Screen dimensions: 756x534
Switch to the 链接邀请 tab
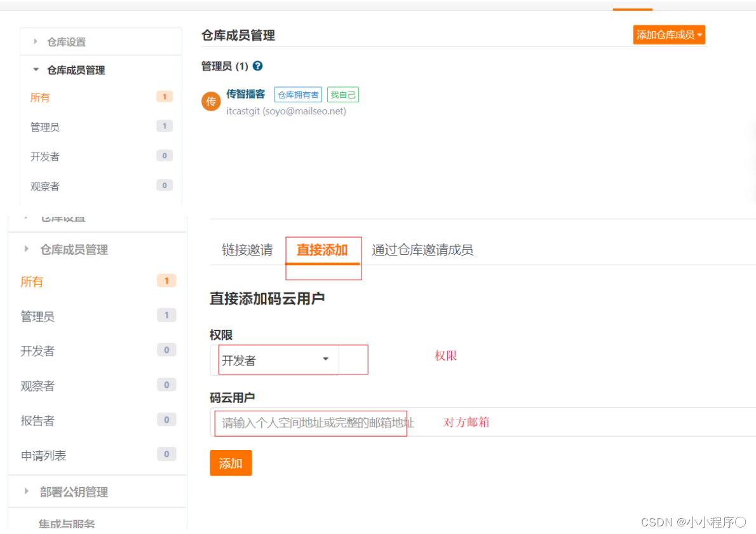[247, 250]
